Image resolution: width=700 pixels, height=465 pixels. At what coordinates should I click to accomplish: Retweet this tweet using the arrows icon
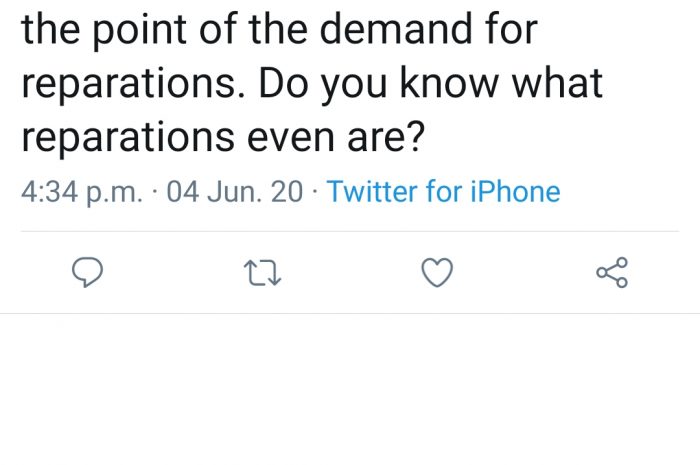point(262,273)
